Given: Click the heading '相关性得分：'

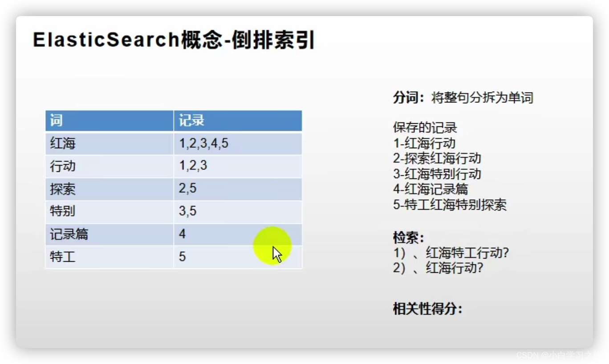Looking at the screenshot, I should (x=428, y=309).
